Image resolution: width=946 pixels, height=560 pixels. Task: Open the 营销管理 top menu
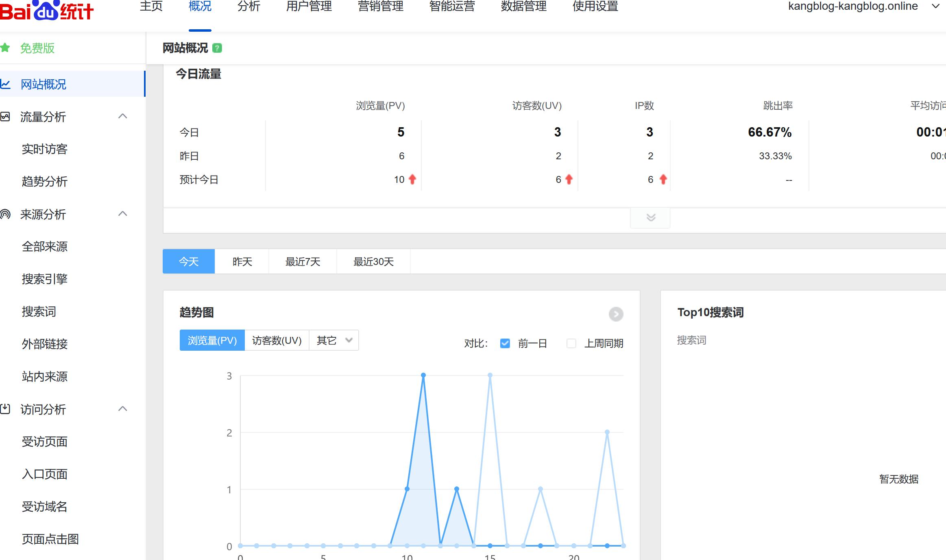381,7
